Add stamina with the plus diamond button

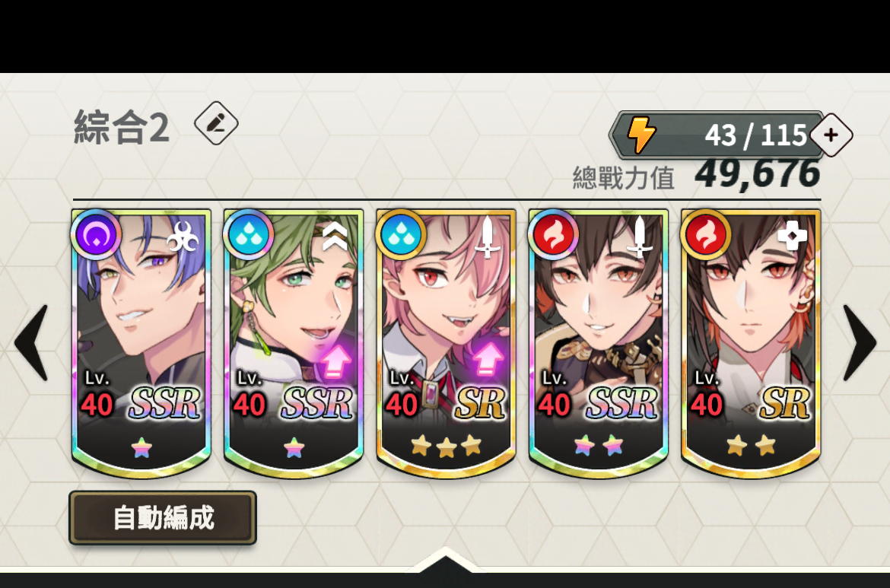pyautogui.click(x=831, y=135)
